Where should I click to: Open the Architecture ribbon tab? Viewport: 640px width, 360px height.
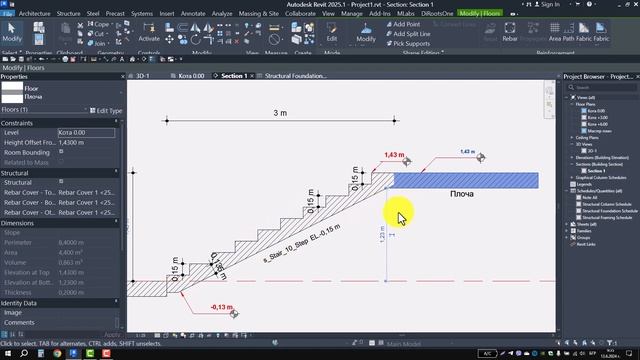point(35,13)
